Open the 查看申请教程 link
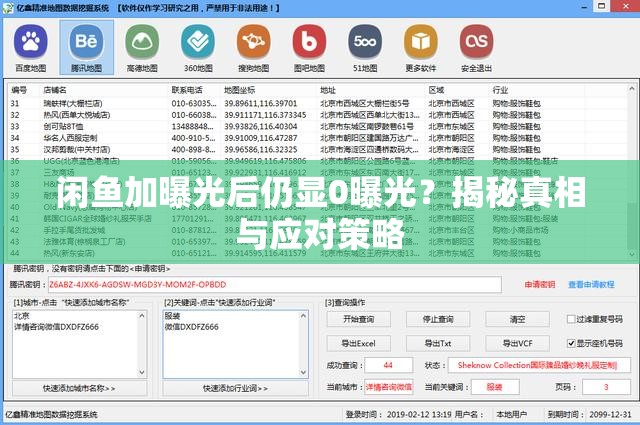 [591, 285]
